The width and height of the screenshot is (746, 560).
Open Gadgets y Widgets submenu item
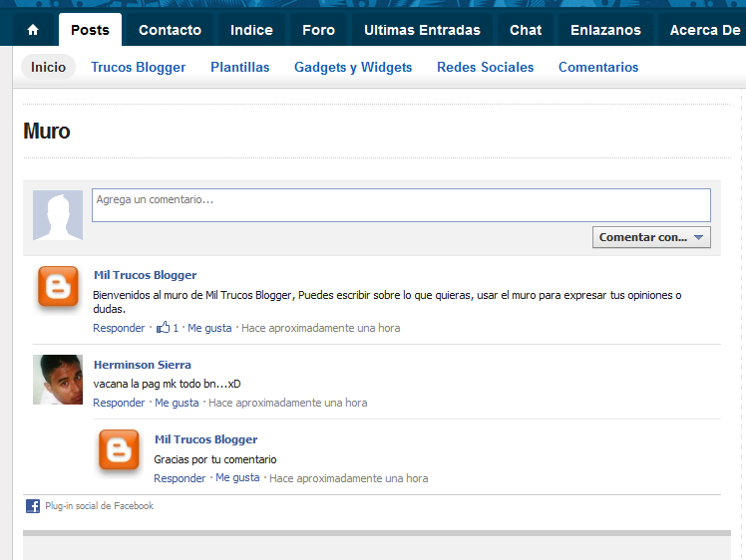353,68
